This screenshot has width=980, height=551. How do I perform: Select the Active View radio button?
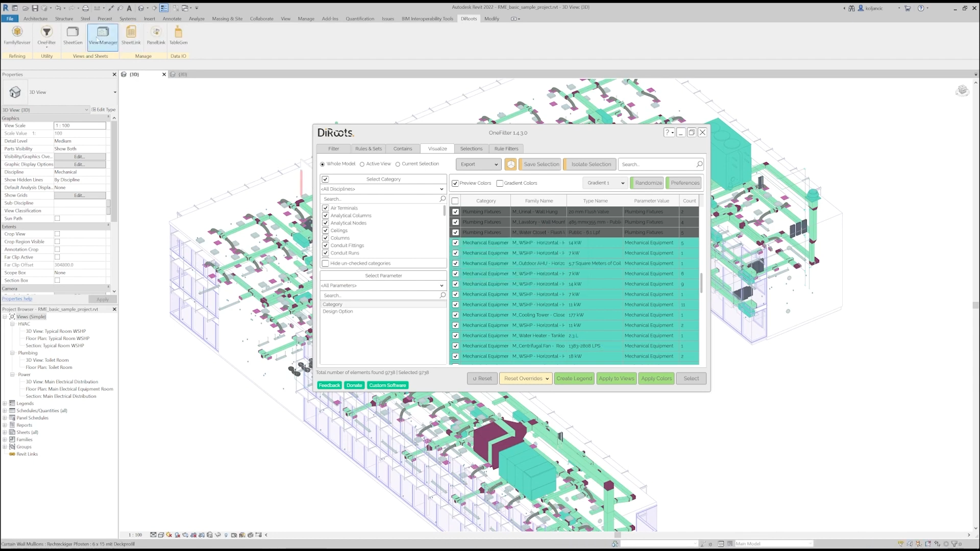point(362,164)
